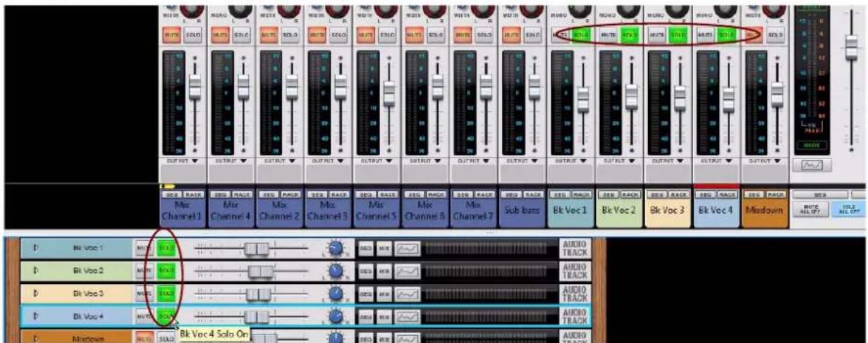The width and height of the screenshot is (868, 343).
Task: Open Output dropdown on Bk Voc 1 channel
Action: tap(570, 160)
